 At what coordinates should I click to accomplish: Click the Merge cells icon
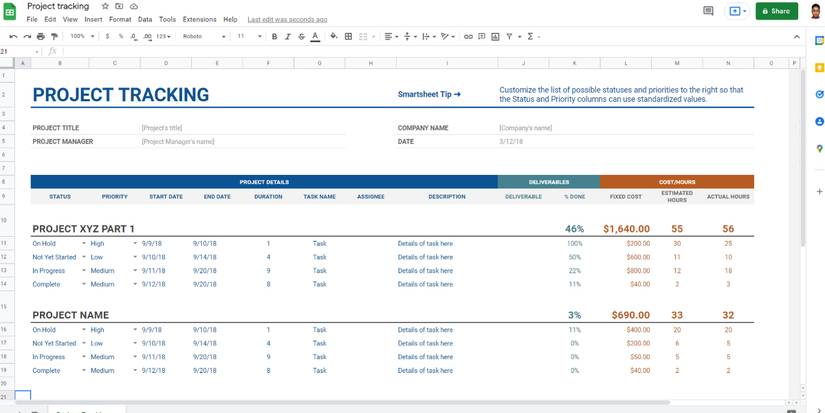click(x=363, y=37)
